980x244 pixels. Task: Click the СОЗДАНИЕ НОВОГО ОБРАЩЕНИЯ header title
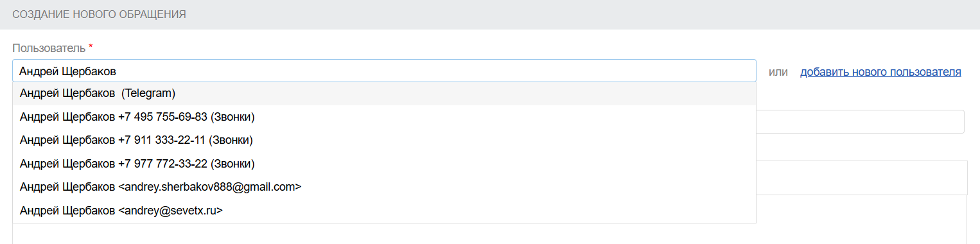tap(100, 14)
